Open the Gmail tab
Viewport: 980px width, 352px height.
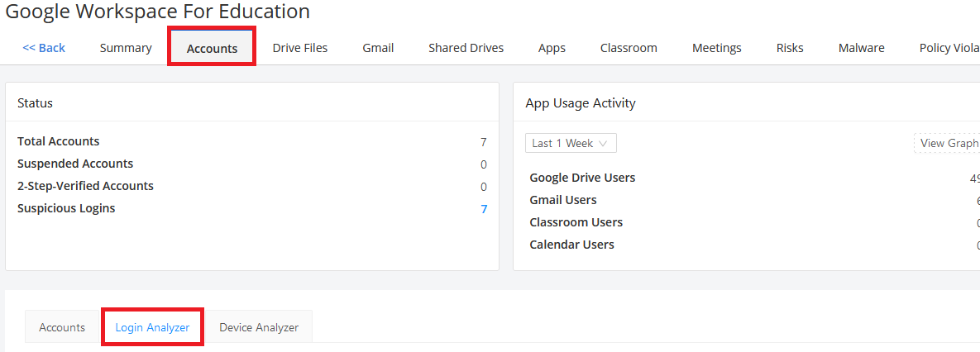pyautogui.click(x=378, y=48)
